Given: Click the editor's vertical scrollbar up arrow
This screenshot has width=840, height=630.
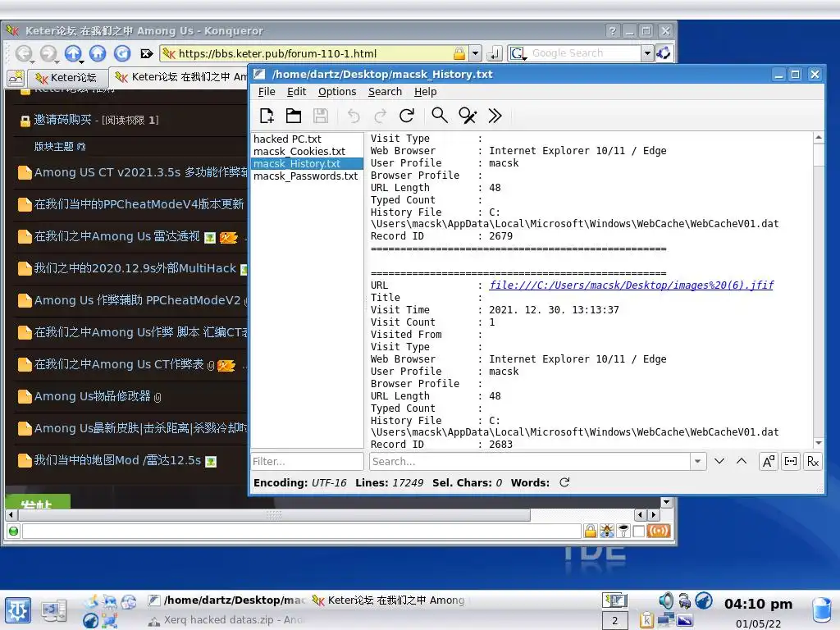Looking at the screenshot, I should click(x=819, y=138).
